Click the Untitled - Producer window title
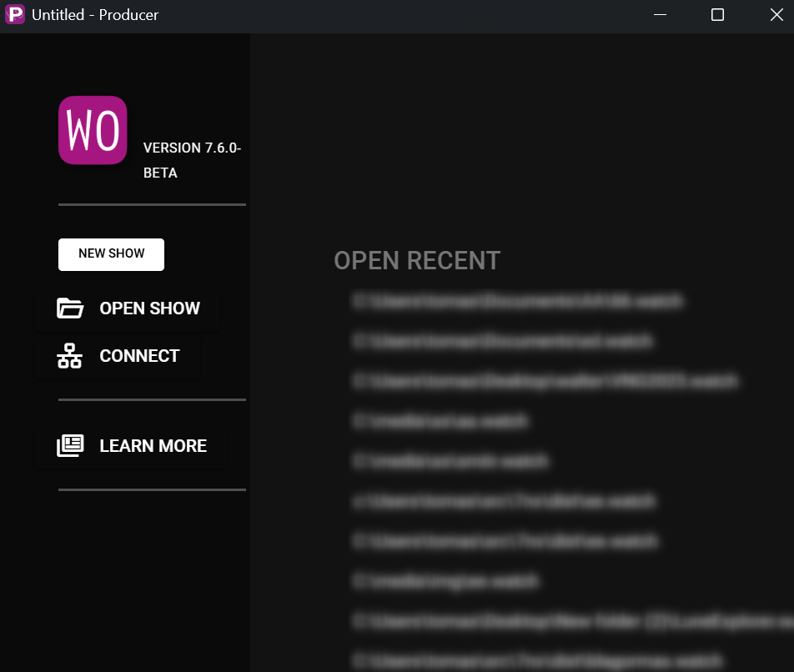This screenshot has height=672, width=794. coord(95,15)
